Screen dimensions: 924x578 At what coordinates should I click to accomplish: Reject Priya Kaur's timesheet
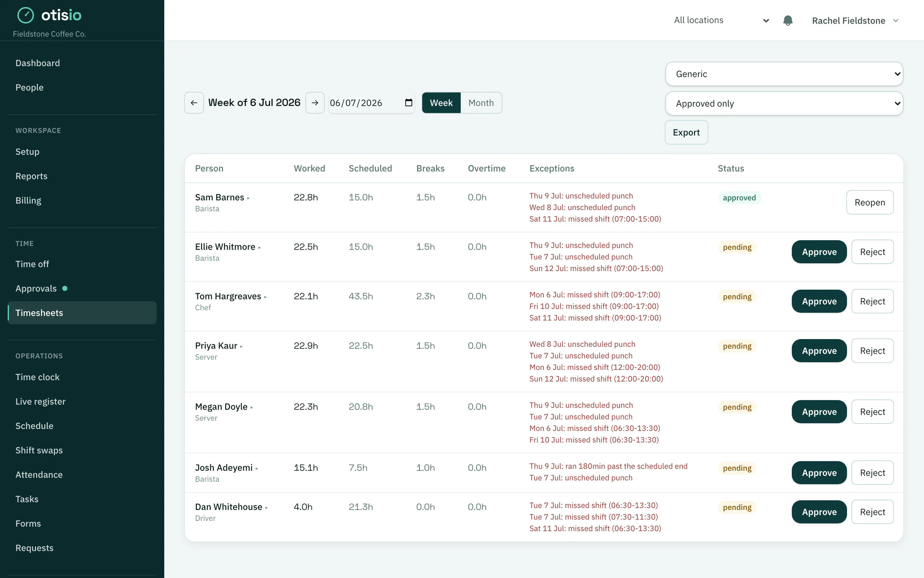click(872, 351)
